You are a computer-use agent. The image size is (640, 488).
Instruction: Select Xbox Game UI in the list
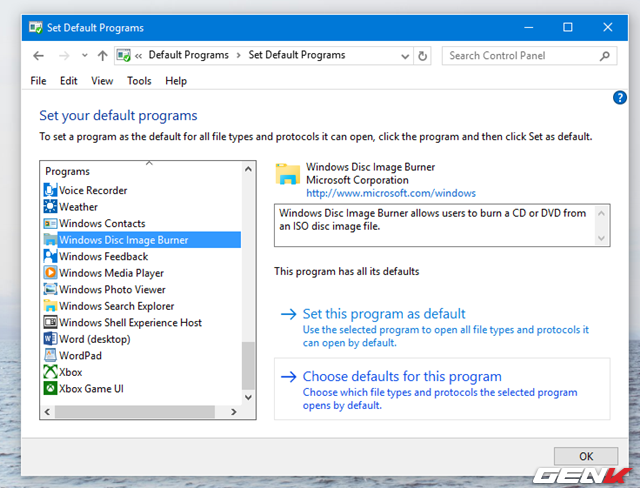pos(91,388)
